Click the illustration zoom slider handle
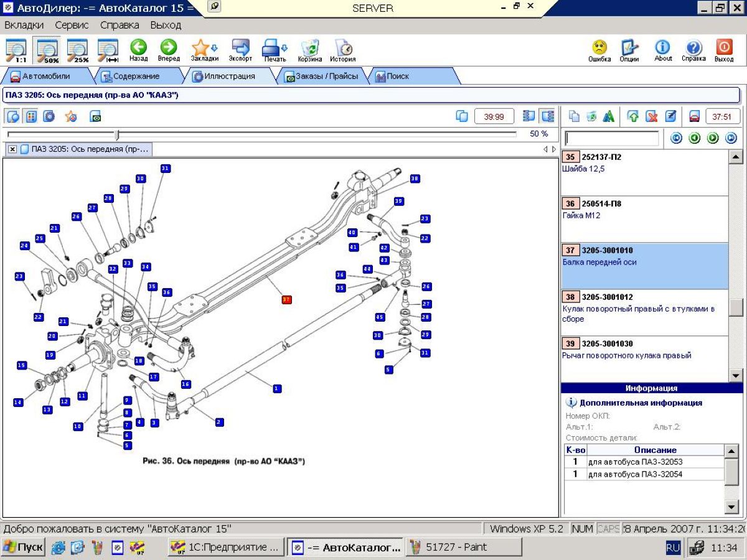 [116, 134]
